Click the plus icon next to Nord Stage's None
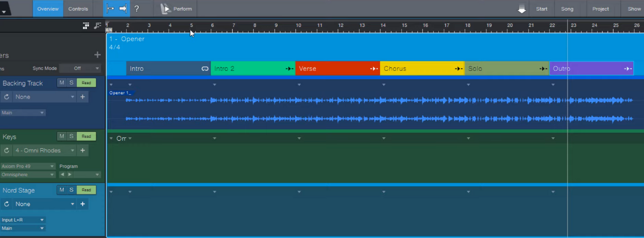The width and height of the screenshot is (644, 238). tap(83, 204)
